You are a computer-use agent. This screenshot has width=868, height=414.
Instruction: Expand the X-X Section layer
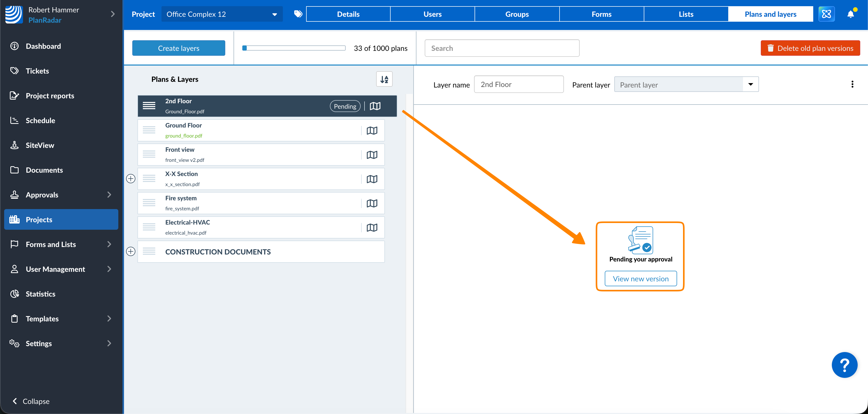(x=131, y=179)
